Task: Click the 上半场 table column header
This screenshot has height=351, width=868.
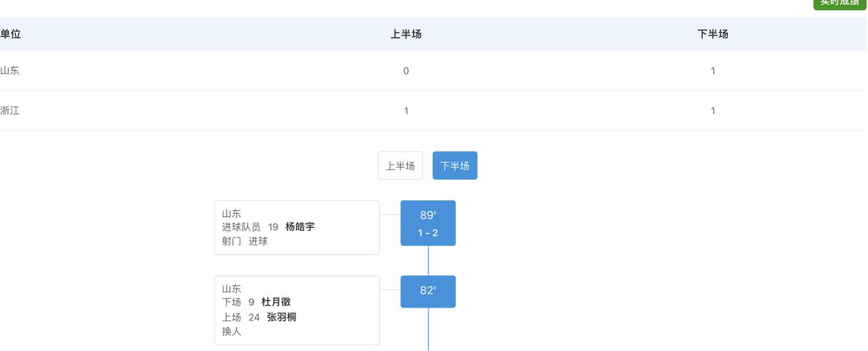Action: click(405, 34)
